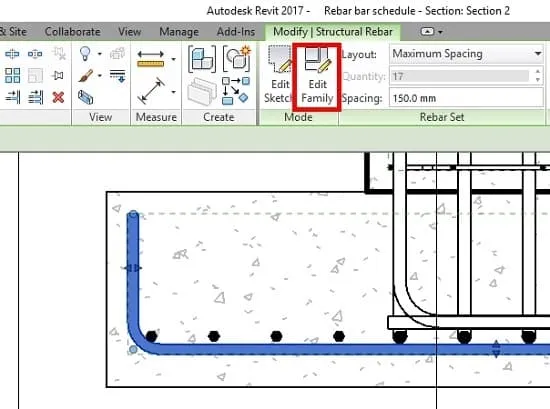
Task: Decrease Quantity with the stepper down arrow
Action: [538, 80]
